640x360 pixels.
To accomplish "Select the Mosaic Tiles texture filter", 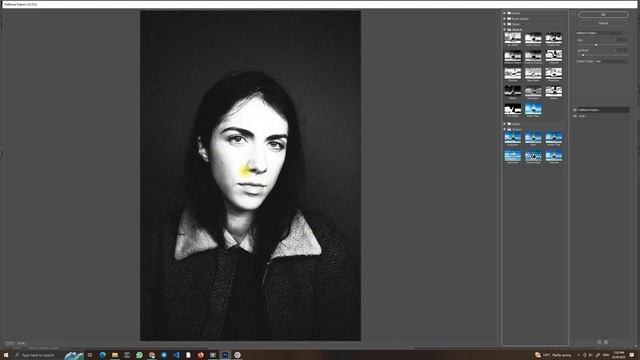I will point(553,138).
